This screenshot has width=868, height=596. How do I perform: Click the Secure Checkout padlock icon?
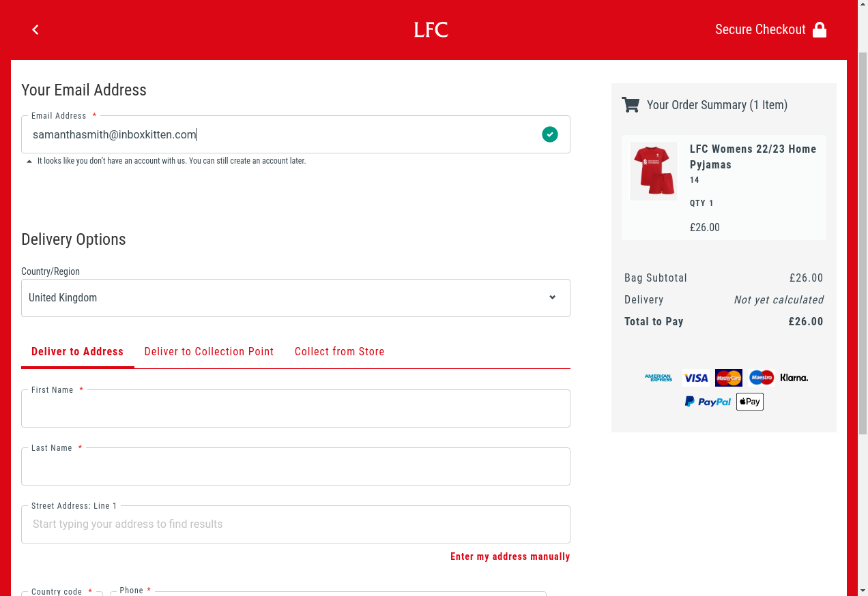coord(820,30)
